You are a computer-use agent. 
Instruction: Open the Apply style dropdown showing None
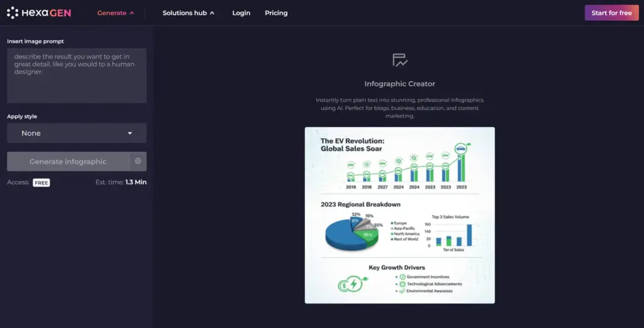click(77, 133)
